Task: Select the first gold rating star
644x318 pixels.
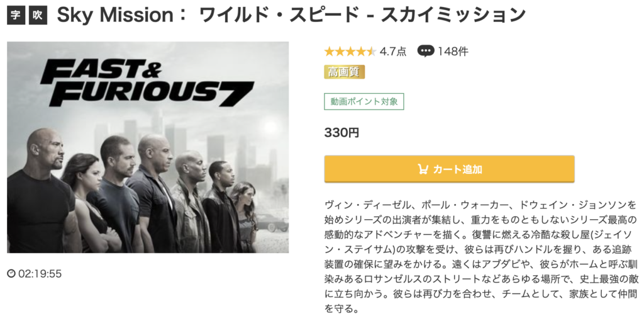Action: coord(329,52)
